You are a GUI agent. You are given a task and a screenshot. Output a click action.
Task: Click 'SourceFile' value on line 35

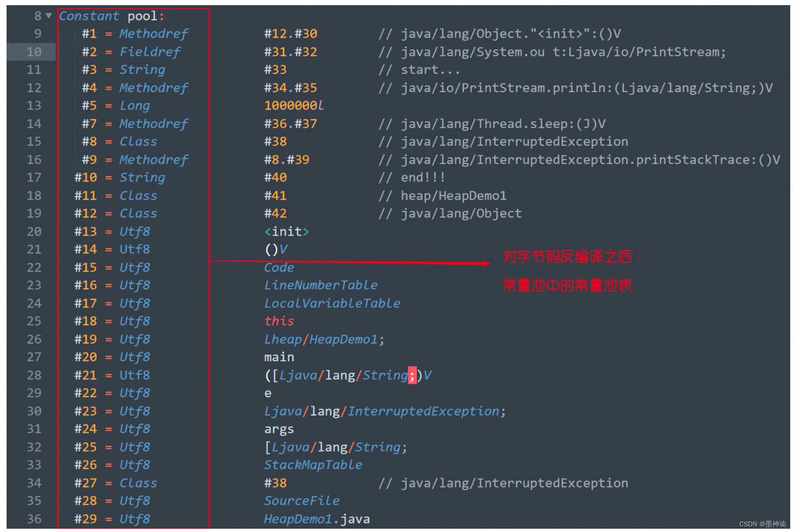302,501
